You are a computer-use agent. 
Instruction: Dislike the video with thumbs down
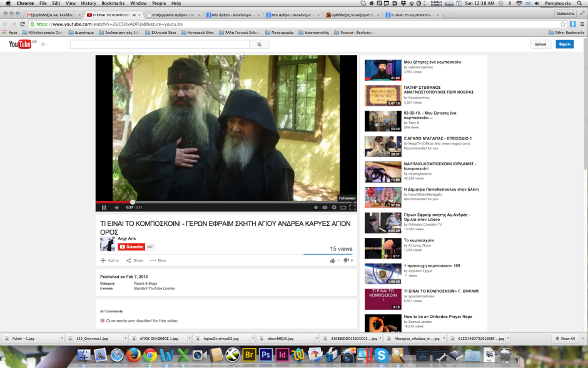[346, 260]
